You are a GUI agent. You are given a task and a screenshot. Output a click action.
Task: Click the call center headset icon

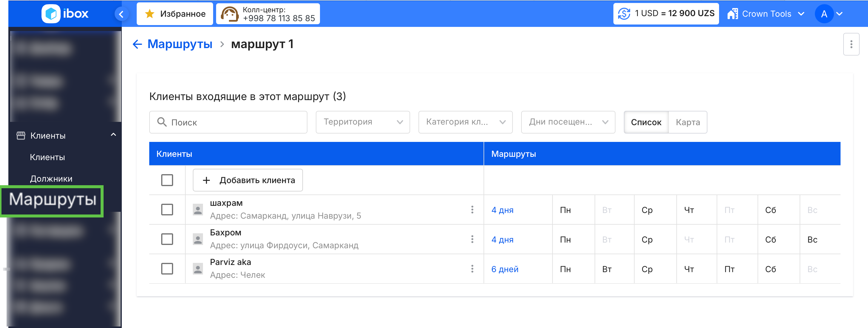pos(229,14)
